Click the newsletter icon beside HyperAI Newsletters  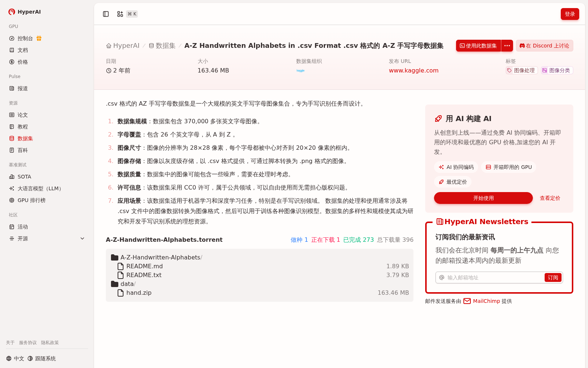(440, 222)
